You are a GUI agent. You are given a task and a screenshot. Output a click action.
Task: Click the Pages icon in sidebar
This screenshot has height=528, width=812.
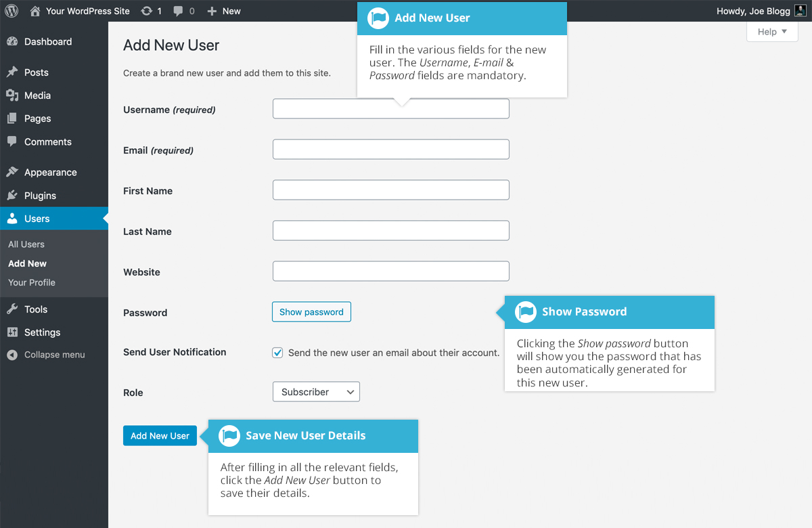[12, 118]
